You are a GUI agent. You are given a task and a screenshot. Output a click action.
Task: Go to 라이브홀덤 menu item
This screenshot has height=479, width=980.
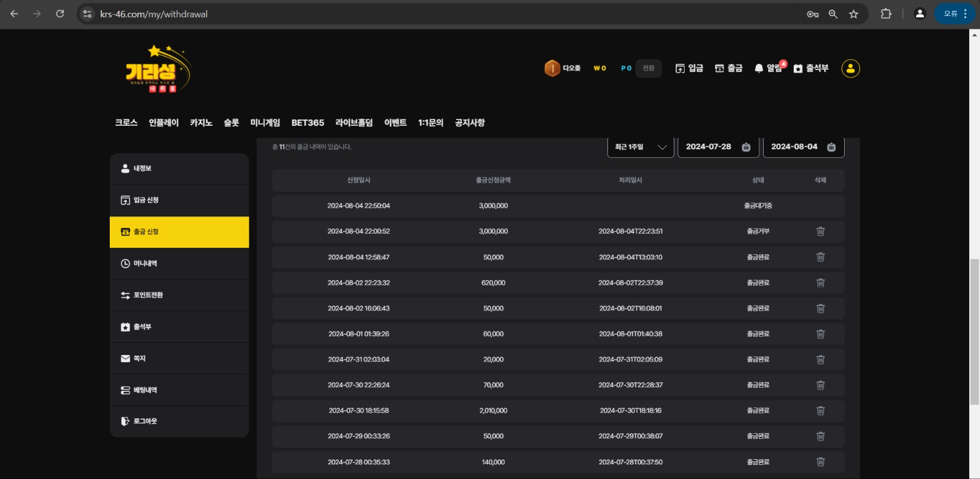click(353, 123)
